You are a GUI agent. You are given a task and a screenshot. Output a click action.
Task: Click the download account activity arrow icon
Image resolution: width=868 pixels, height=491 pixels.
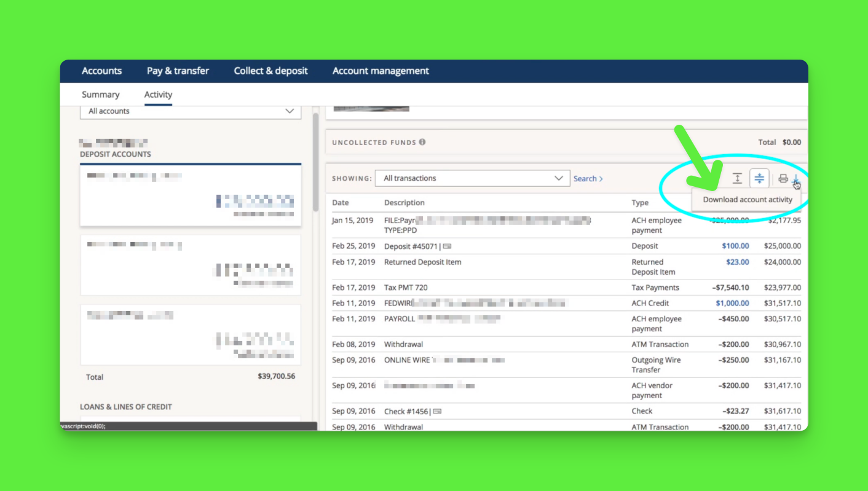pos(796,179)
